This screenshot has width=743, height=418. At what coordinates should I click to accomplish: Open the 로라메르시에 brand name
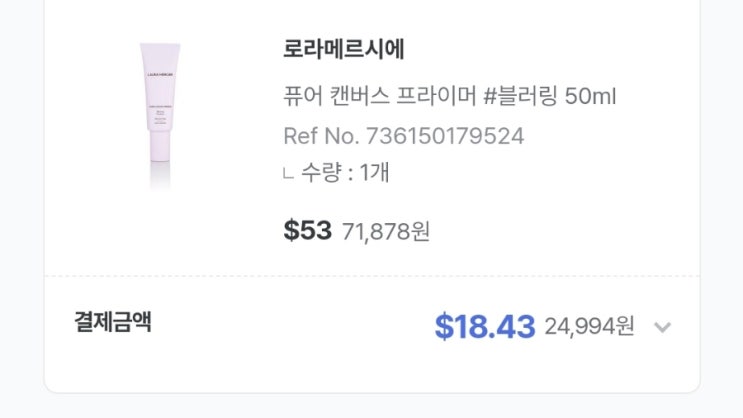coord(343,48)
